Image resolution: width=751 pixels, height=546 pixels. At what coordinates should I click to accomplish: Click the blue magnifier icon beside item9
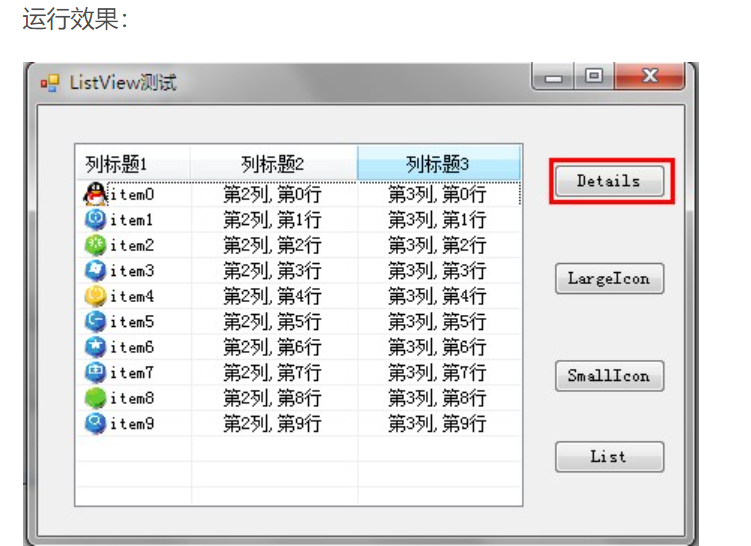tap(95, 423)
